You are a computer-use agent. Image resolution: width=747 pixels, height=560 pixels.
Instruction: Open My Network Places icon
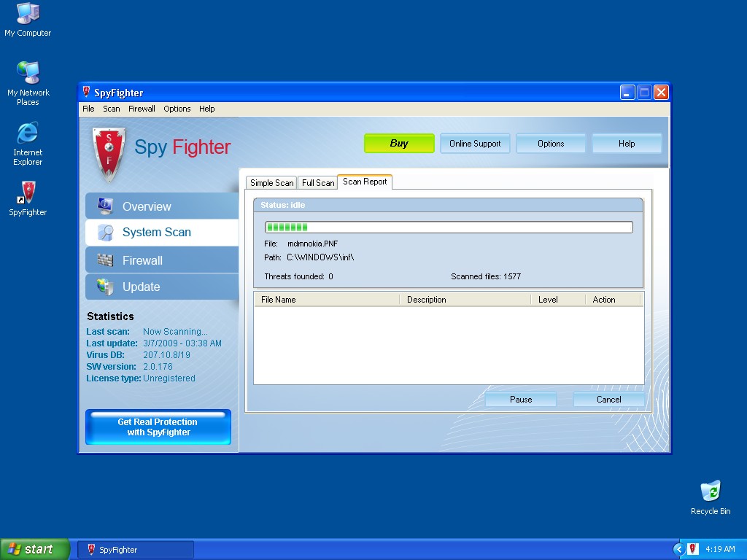(x=28, y=74)
